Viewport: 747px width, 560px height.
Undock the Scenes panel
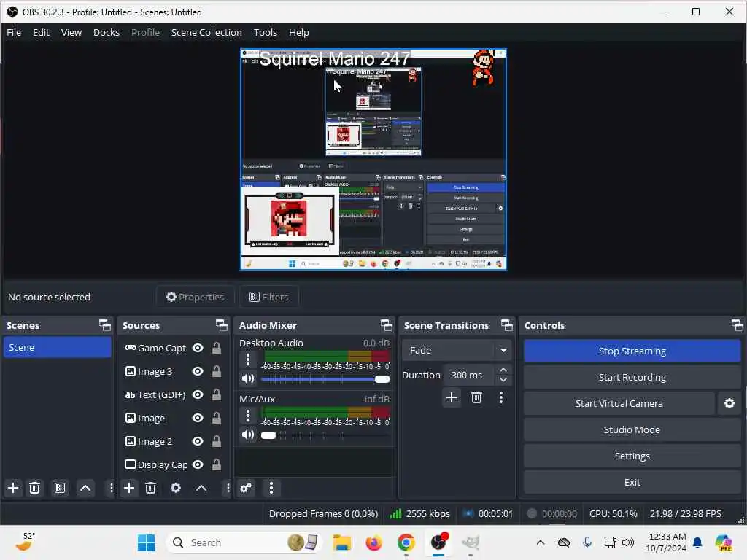pos(104,325)
